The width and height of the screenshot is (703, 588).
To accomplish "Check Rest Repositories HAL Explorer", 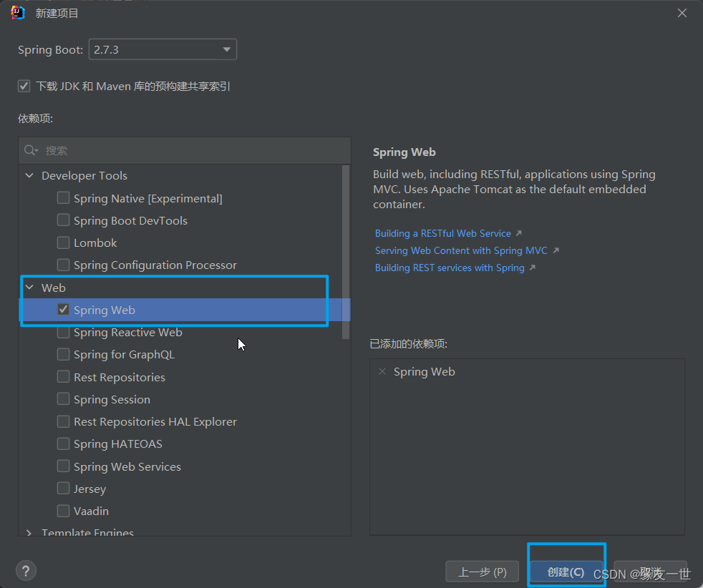I will click(63, 421).
